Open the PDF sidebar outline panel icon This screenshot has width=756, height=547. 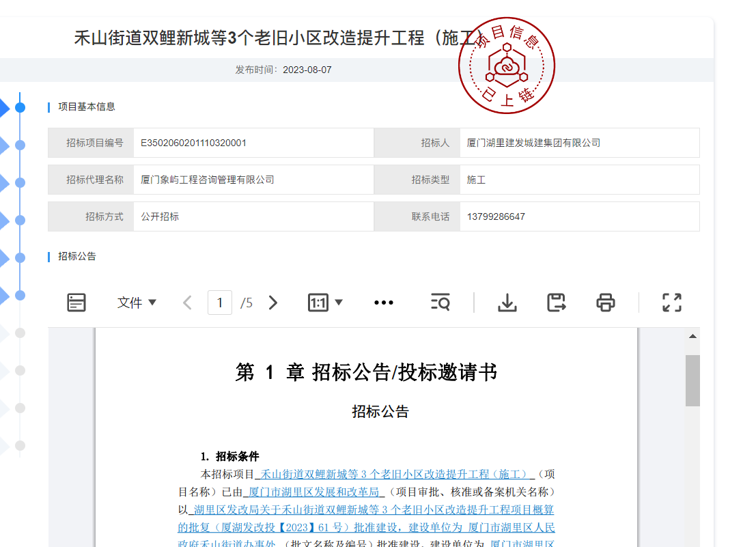point(76,303)
